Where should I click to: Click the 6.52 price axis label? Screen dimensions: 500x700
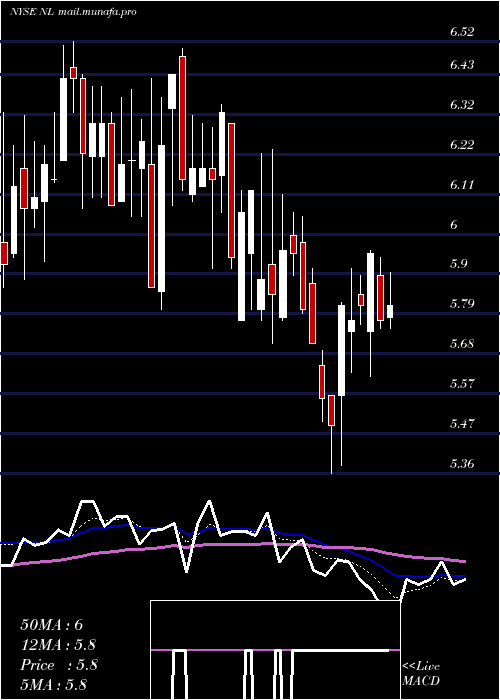coord(462,32)
